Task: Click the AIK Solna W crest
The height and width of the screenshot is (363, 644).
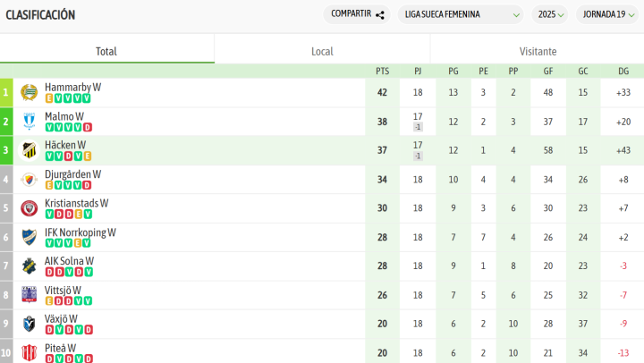Action: (x=29, y=266)
